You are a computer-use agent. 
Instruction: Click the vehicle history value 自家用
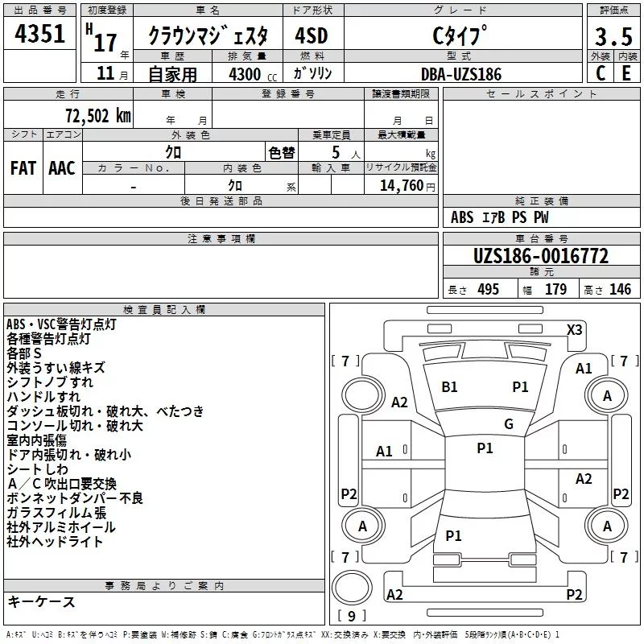pyautogui.click(x=172, y=74)
